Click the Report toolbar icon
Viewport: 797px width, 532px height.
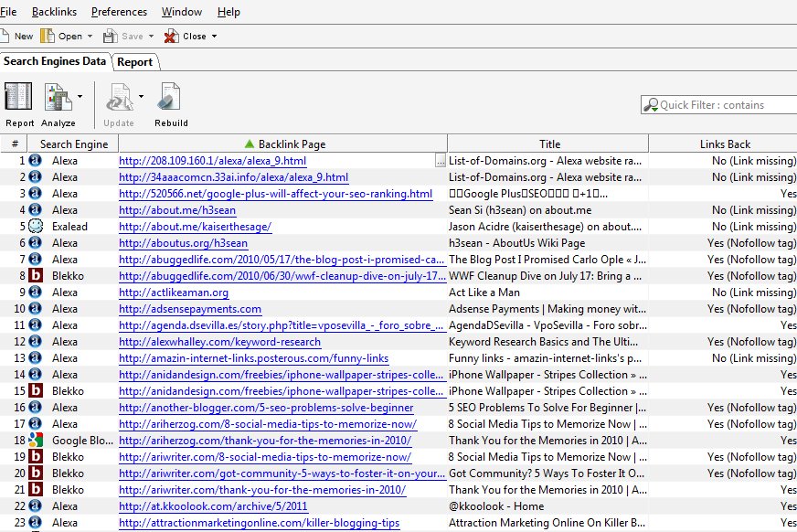point(19,98)
